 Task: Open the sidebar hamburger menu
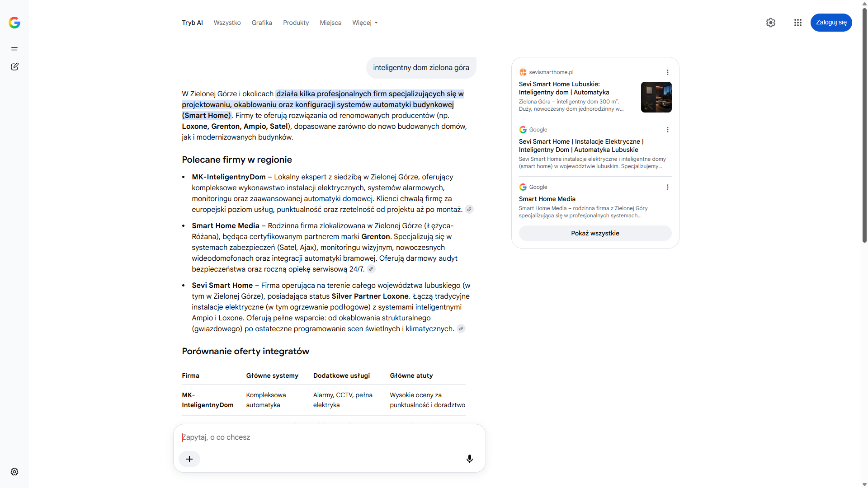[14, 49]
